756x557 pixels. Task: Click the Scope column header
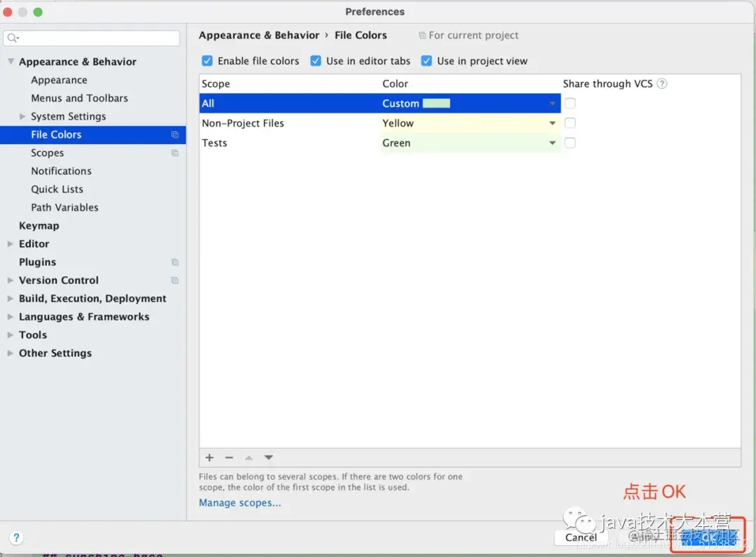coord(216,84)
